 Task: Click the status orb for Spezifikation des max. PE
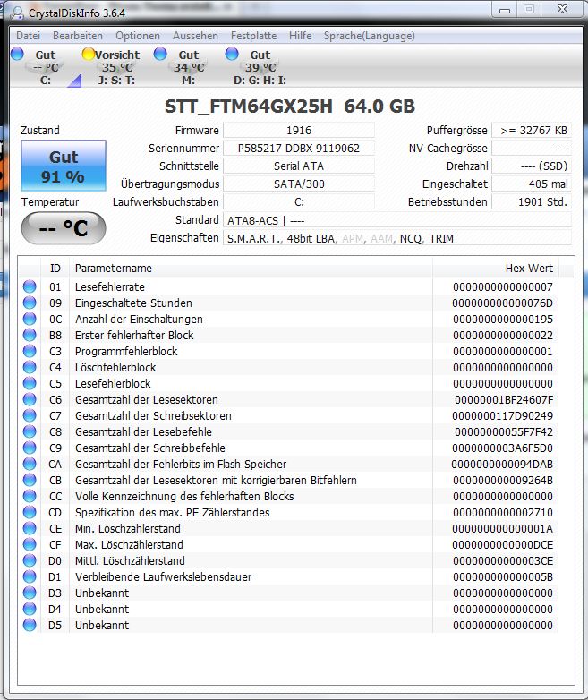point(30,512)
